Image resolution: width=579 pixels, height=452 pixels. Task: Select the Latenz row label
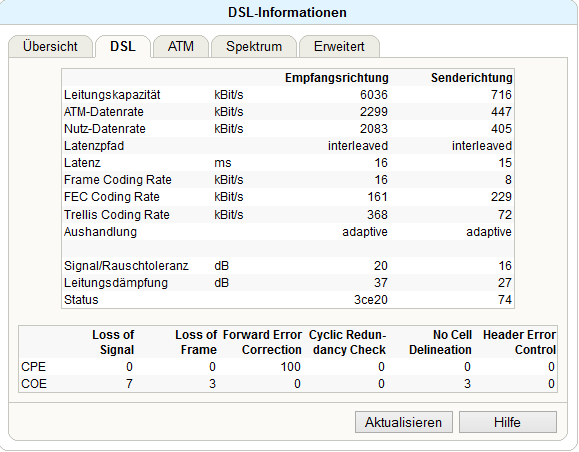pos(82,163)
